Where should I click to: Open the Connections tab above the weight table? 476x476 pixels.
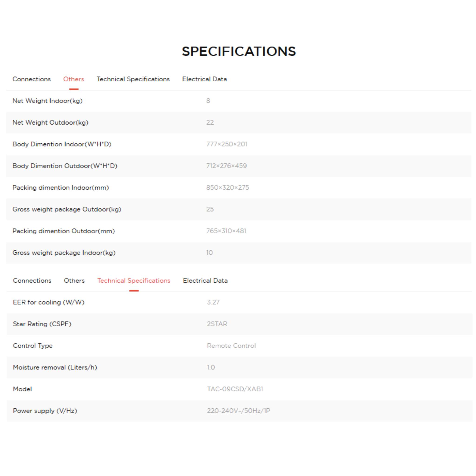pyautogui.click(x=32, y=79)
